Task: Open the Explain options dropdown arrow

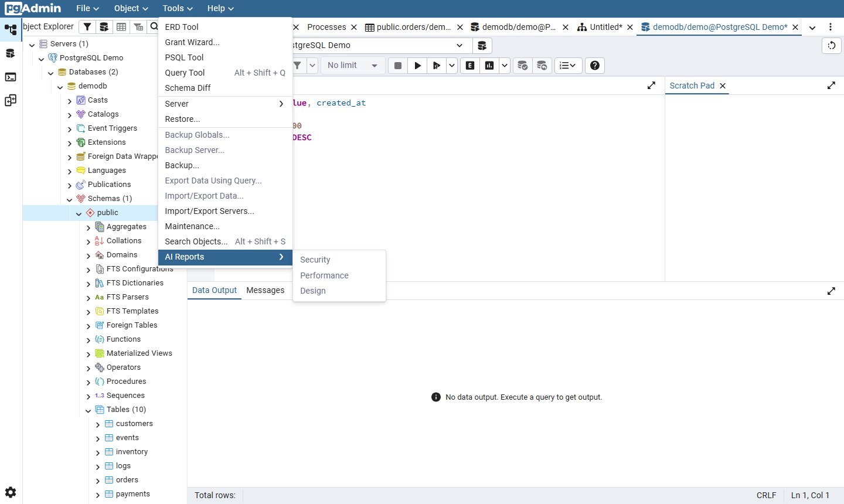Action: click(x=504, y=66)
